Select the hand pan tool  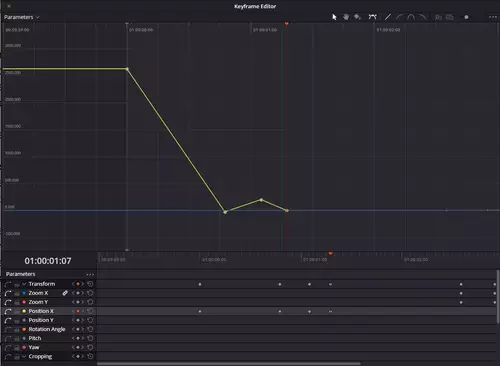[346, 17]
